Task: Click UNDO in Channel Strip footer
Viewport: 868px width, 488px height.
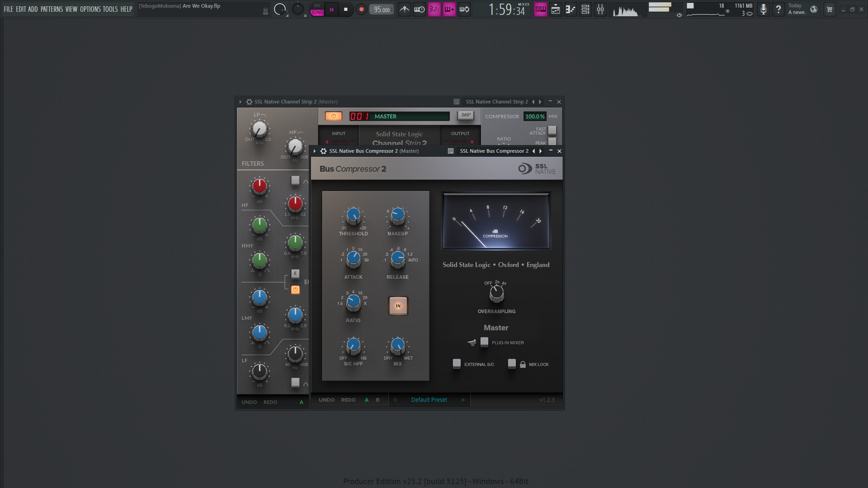Action: 249,402
